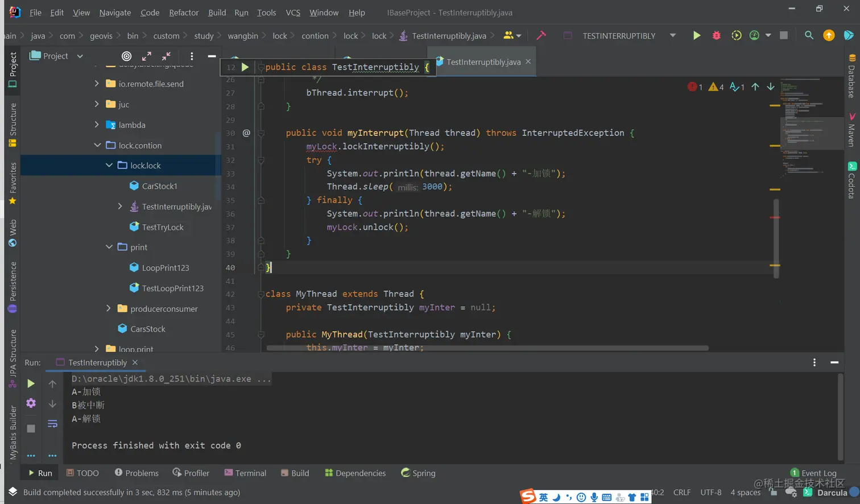
Task: Click Collapse All icon in Project panel
Action: [166, 56]
